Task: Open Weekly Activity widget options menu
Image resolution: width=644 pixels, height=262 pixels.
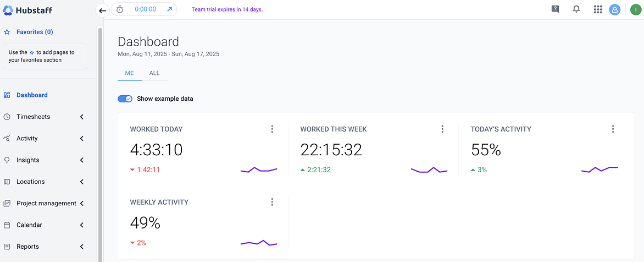Action: point(272,202)
